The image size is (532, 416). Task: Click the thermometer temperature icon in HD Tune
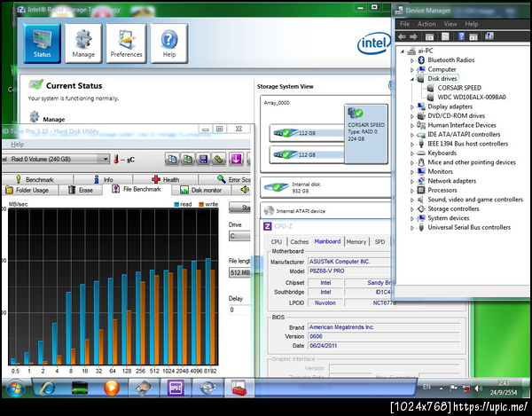tap(116, 159)
